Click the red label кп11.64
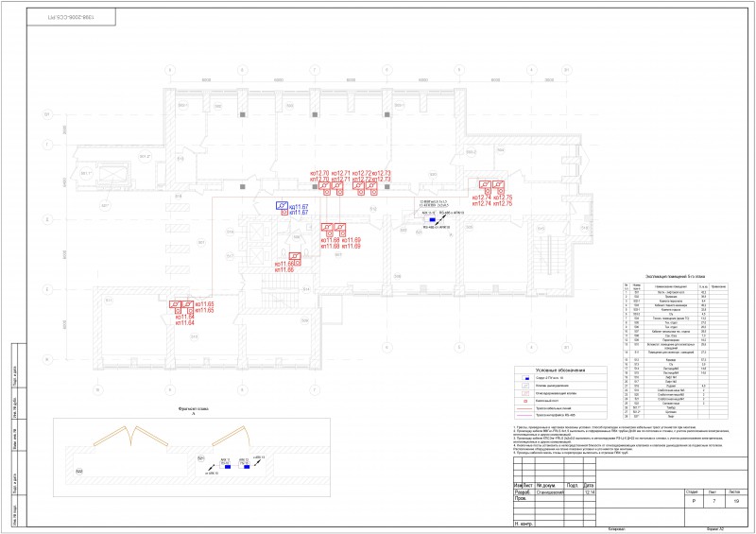 pos(185,322)
